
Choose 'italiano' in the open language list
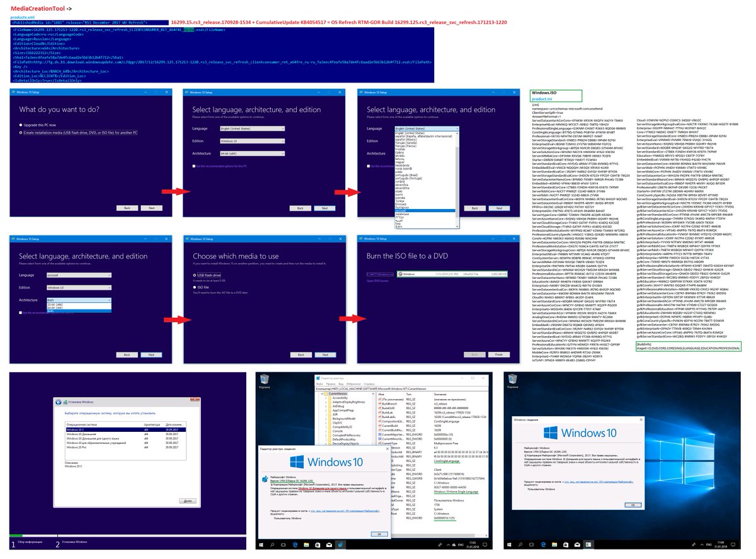tap(425, 152)
